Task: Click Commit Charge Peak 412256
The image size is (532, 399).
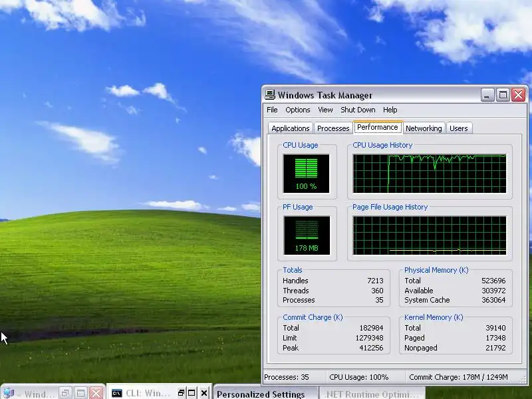Action: click(371, 348)
